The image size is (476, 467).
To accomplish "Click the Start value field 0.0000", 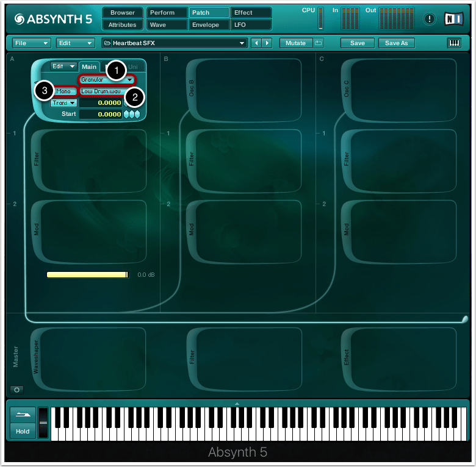I will click(x=101, y=115).
